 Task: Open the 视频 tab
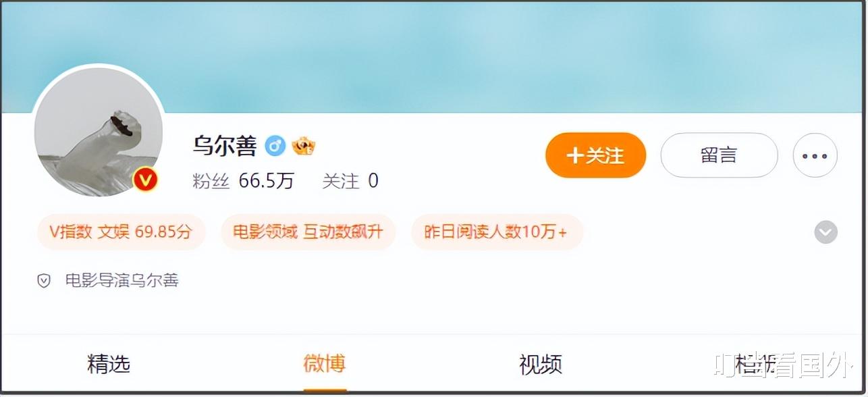point(541,365)
